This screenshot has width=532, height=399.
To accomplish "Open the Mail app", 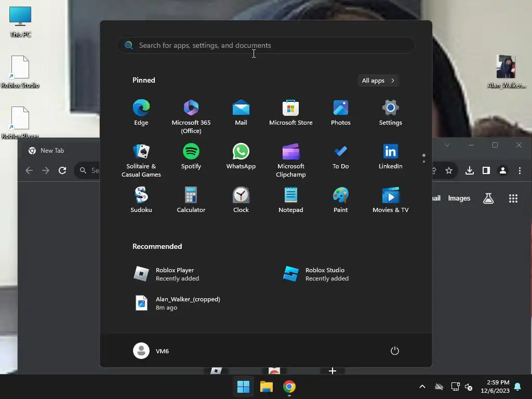I will point(241,113).
